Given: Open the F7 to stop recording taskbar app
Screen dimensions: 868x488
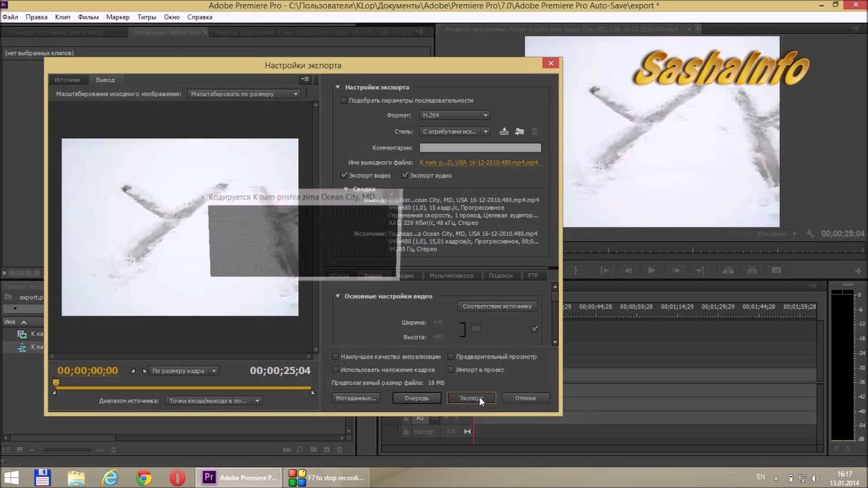Looking at the screenshot, I should click(x=325, y=478).
